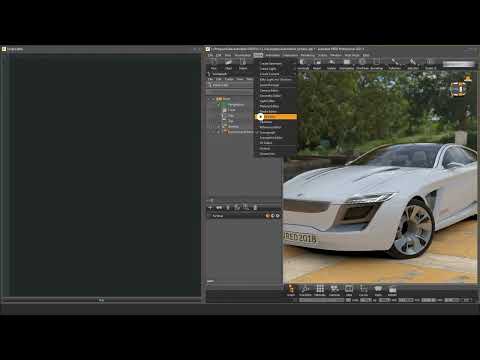Select the Front camera node in the scenegraph
The image size is (480, 360).
(x=232, y=110)
